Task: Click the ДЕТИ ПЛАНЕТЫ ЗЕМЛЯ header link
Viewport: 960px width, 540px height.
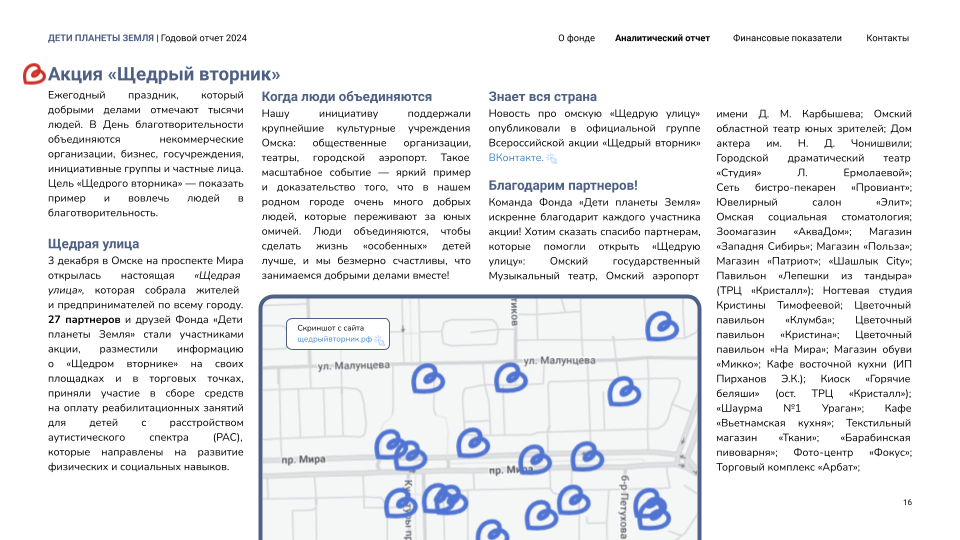Action: point(101,38)
